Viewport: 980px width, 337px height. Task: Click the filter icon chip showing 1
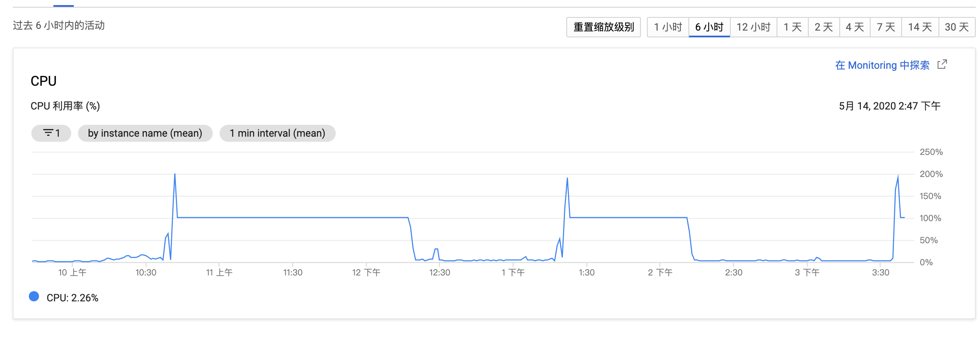coord(51,133)
